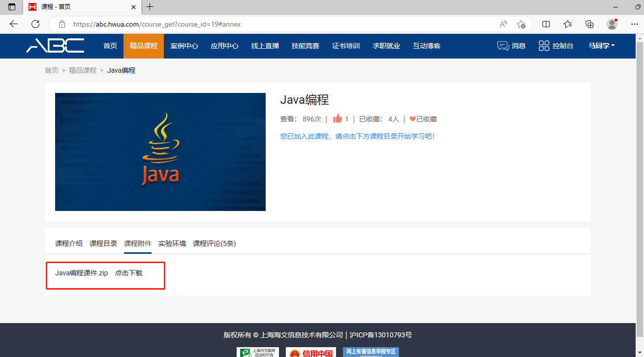
Task: Open a new browser tab with plus
Action: click(150, 7)
